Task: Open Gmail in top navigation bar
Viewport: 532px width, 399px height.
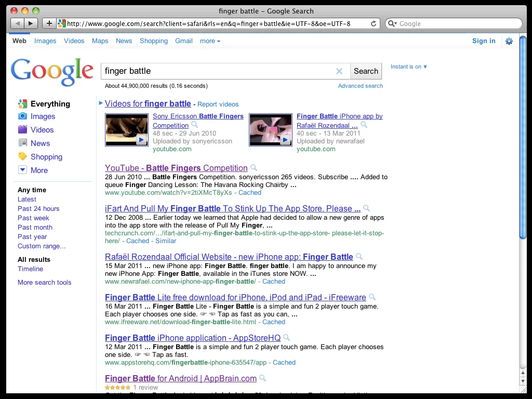Action: click(184, 41)
